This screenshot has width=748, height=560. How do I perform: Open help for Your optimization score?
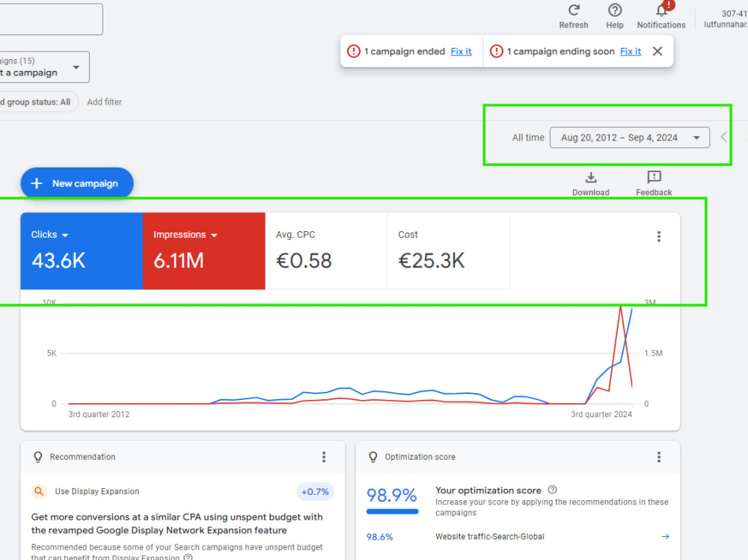pyautogui.click(x=553, y=490)
